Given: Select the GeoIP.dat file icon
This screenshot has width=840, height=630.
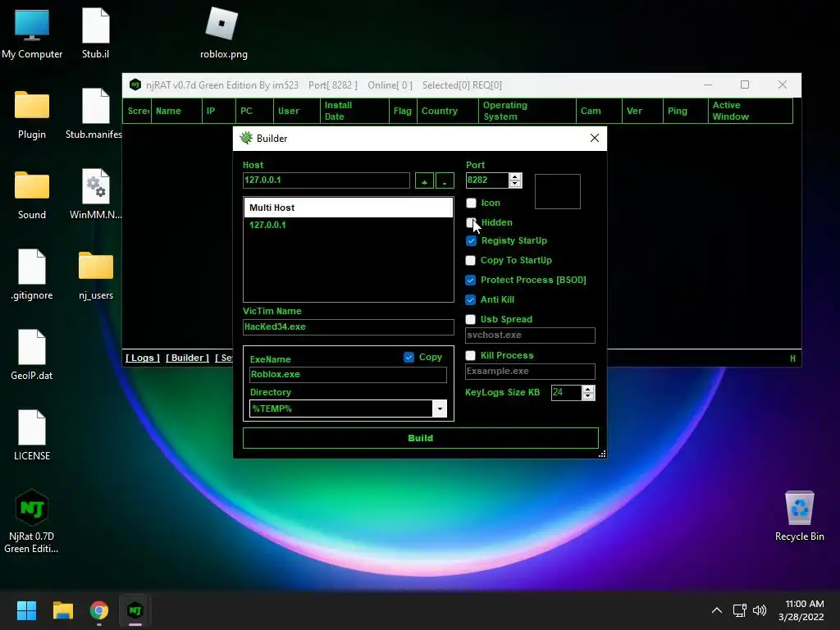Looking at the screenshot, I should (32, 354).
